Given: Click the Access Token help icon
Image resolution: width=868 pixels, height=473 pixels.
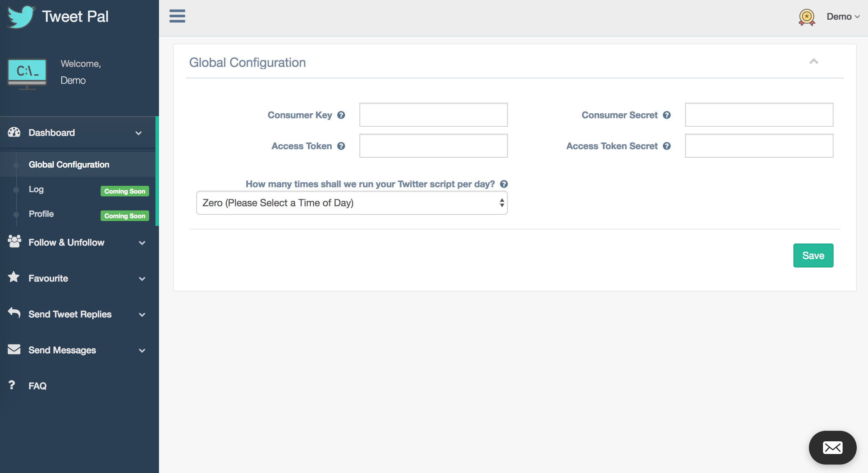Looking at the screenshot, I should 341,146.
